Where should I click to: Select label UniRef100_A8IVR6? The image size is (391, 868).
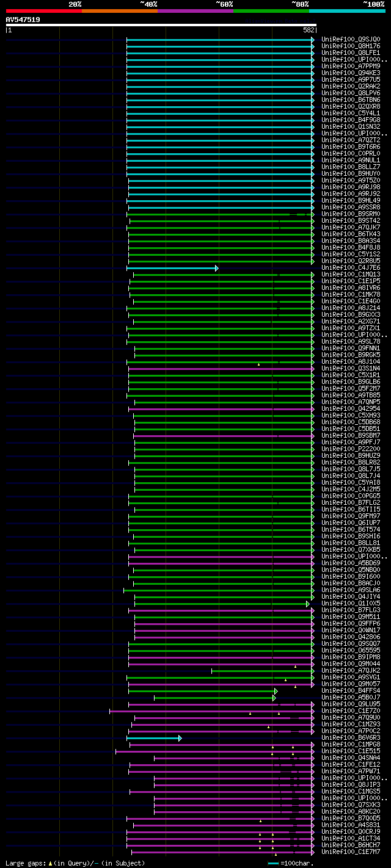(x=351, y=288)
